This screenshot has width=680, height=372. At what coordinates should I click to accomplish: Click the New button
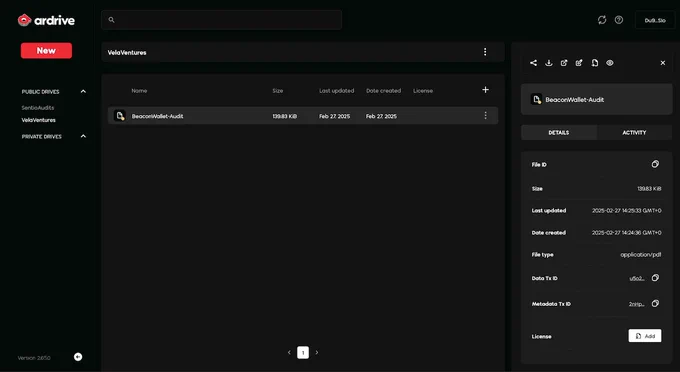(x=46, y=51)
